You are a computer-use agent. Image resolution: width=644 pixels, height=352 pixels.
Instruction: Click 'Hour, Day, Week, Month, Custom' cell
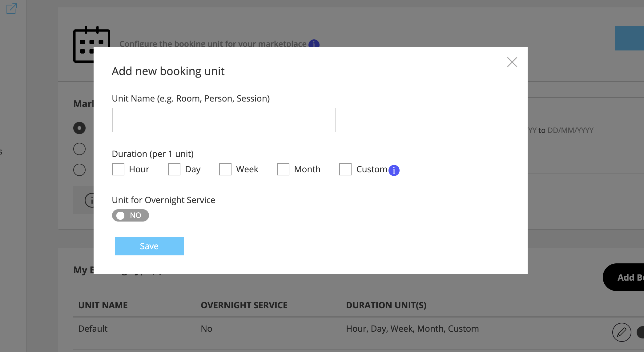pos(413,329)
